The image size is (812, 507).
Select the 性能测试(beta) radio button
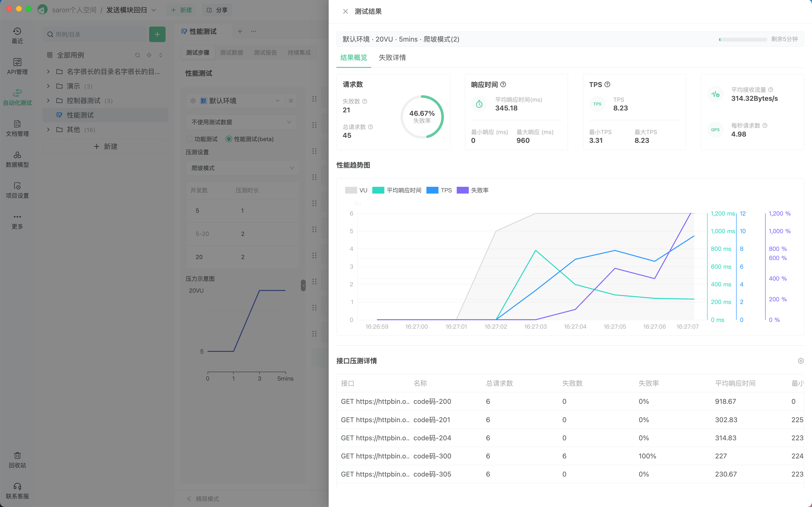[229, 139]
